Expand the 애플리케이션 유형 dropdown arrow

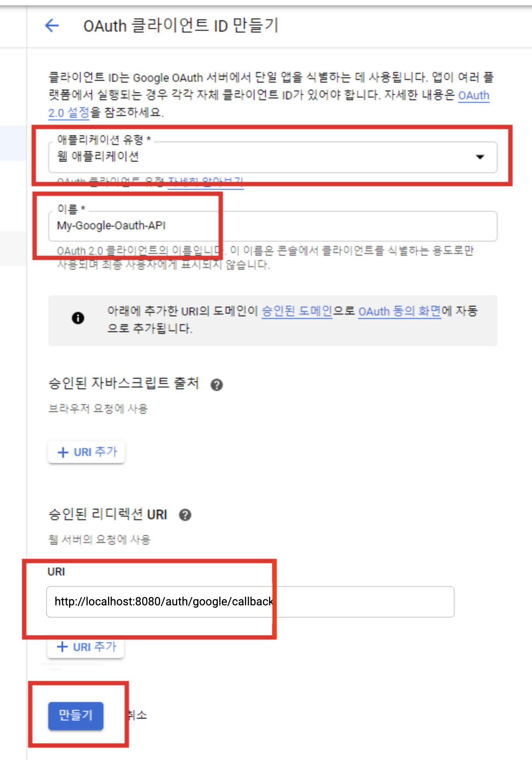coord(480,157)
